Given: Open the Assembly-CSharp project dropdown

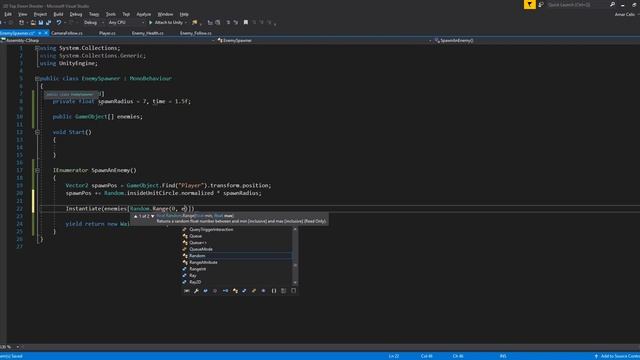Looking at the screenshot, I should (x=108, y=40).
